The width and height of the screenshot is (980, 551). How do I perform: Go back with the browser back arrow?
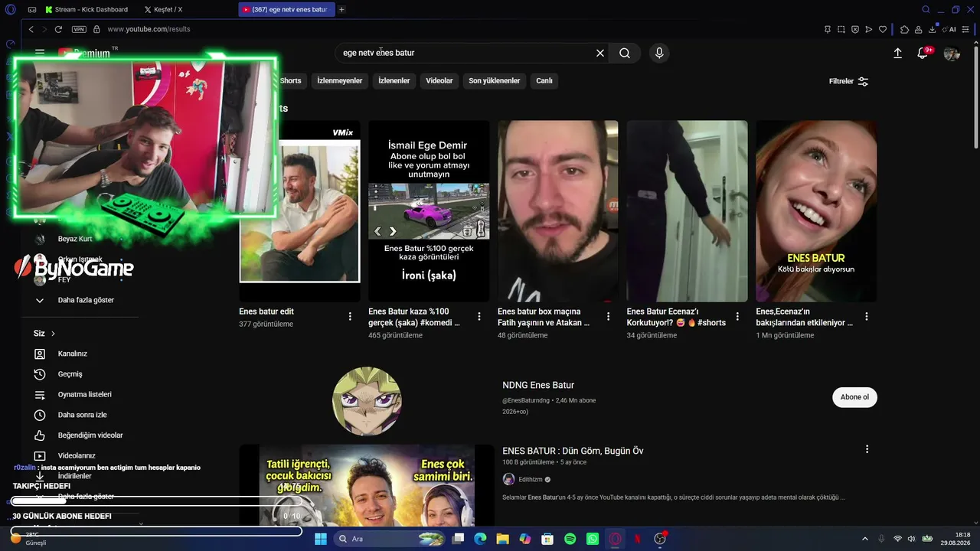pos(31,29)
